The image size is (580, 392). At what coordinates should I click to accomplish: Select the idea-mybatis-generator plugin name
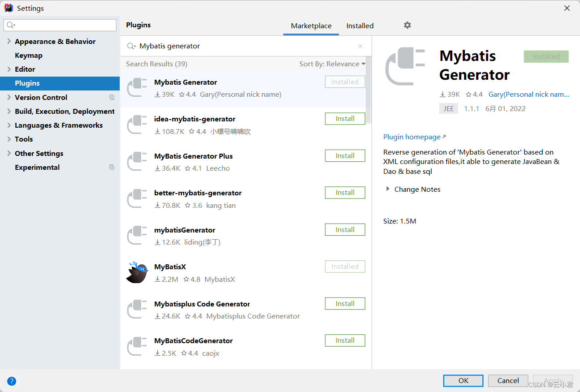195,119
